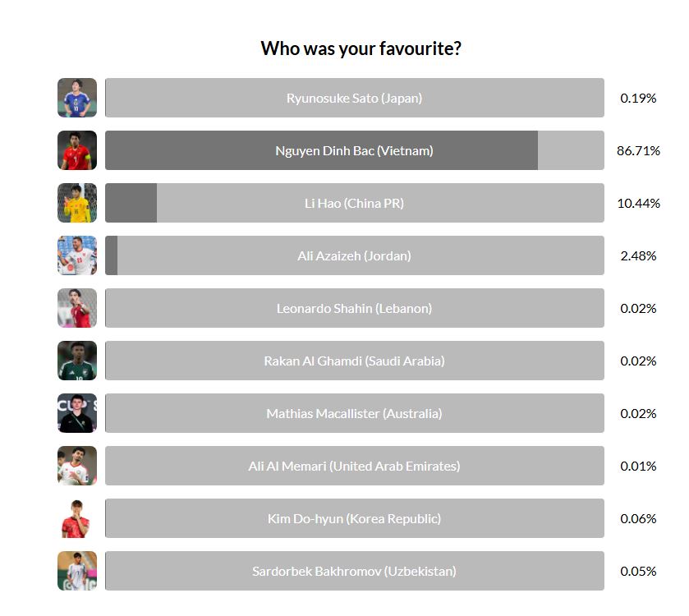This screenshot has height=616, width=689.
Task: Click Li Hao's player photo
Action: point(77,203)
